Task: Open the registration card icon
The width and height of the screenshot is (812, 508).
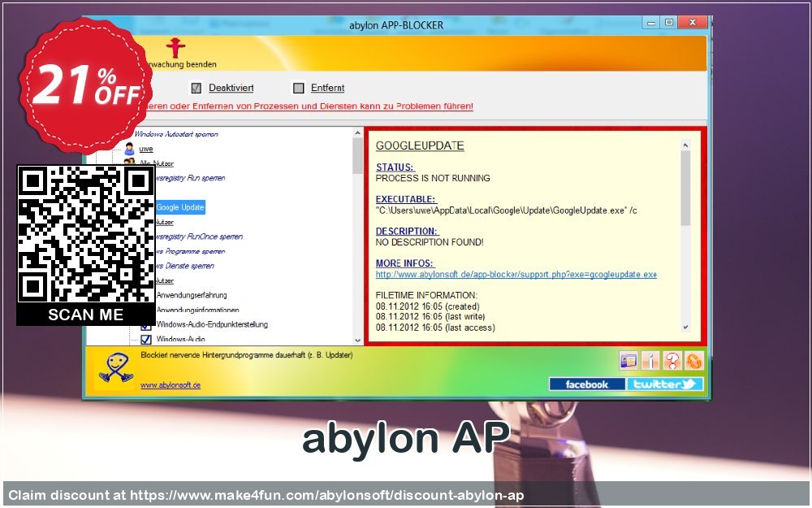Action: pyautogui.click(x=628, y=360)
